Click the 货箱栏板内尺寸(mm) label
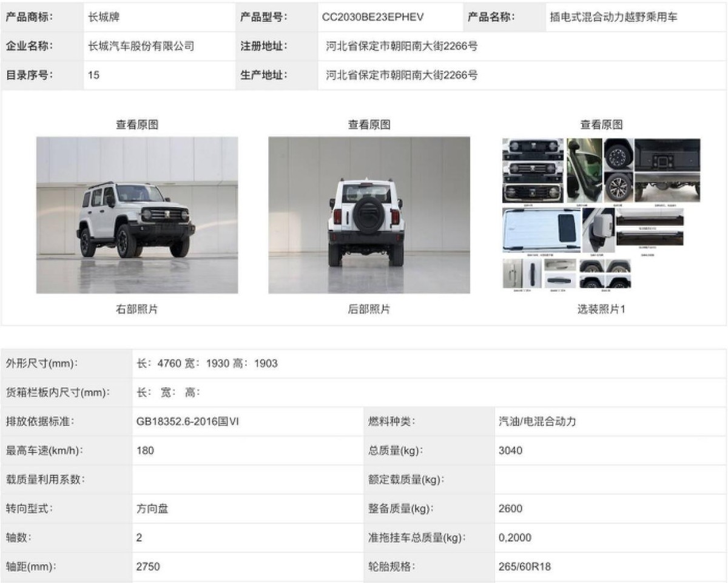728x583 pixels. tap(58, 393)
